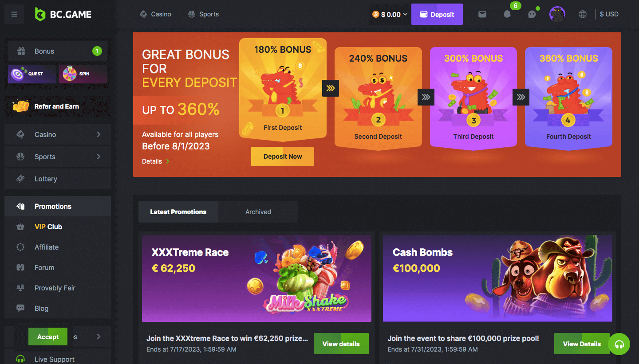Open the Spin wheel tile

click(83, 74)
